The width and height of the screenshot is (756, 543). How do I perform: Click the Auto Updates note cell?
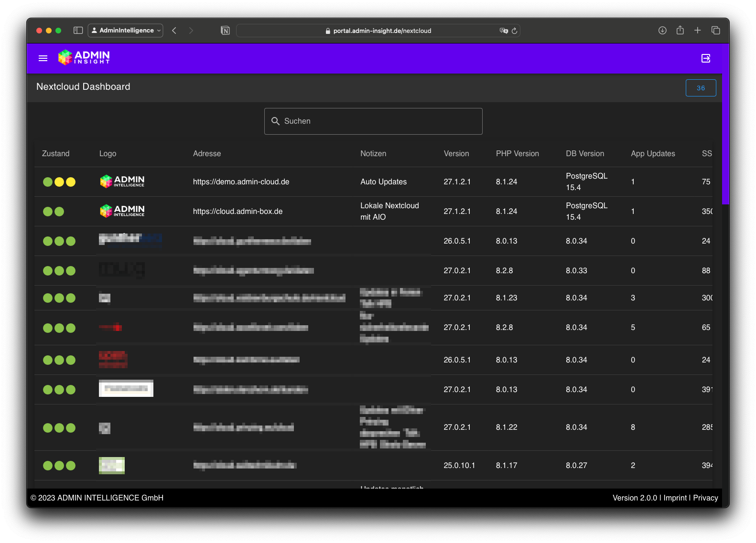click(384, 182)
